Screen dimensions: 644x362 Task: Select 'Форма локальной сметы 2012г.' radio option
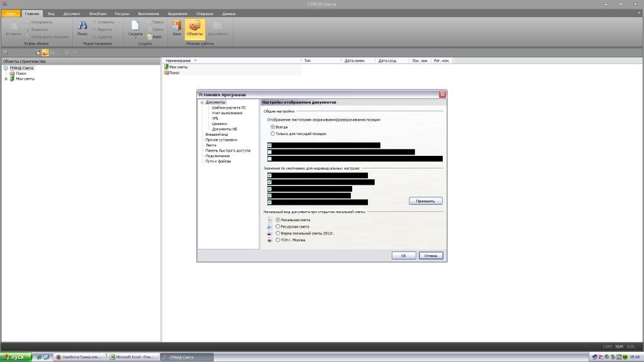(x=279, y=233)
